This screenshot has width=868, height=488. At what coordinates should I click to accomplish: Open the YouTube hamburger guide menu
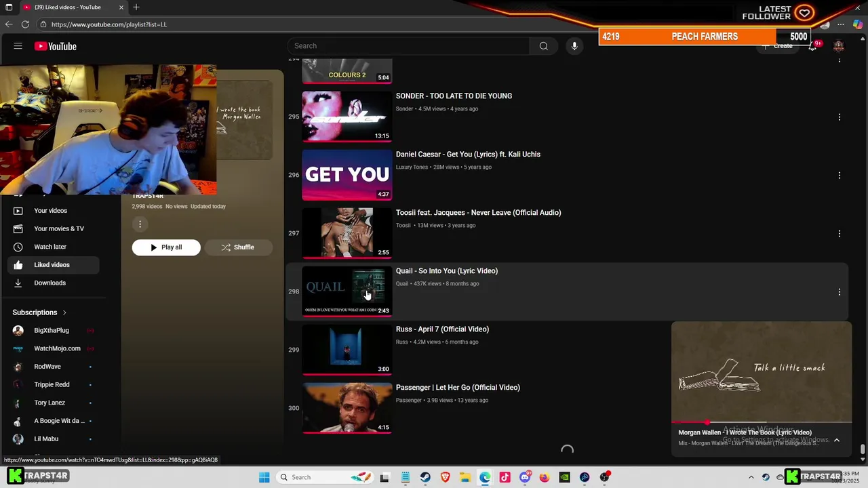tap(18, 46)
